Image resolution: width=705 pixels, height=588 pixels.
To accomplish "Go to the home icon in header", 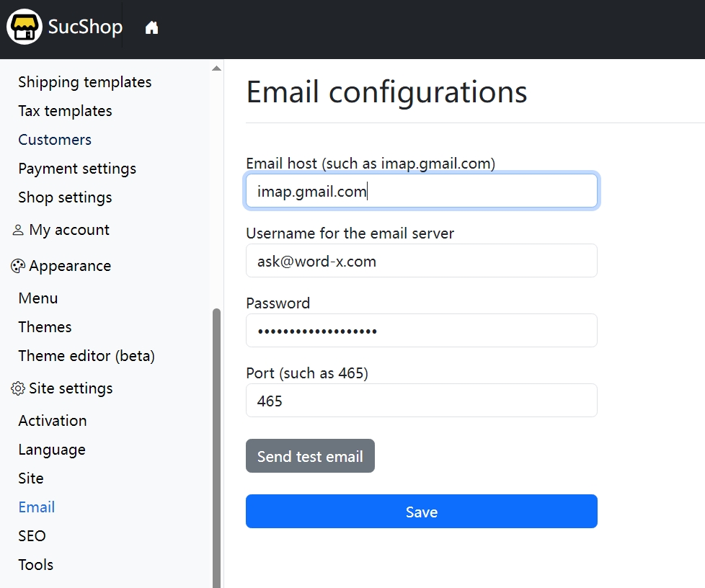I will [x=151, y=28].
